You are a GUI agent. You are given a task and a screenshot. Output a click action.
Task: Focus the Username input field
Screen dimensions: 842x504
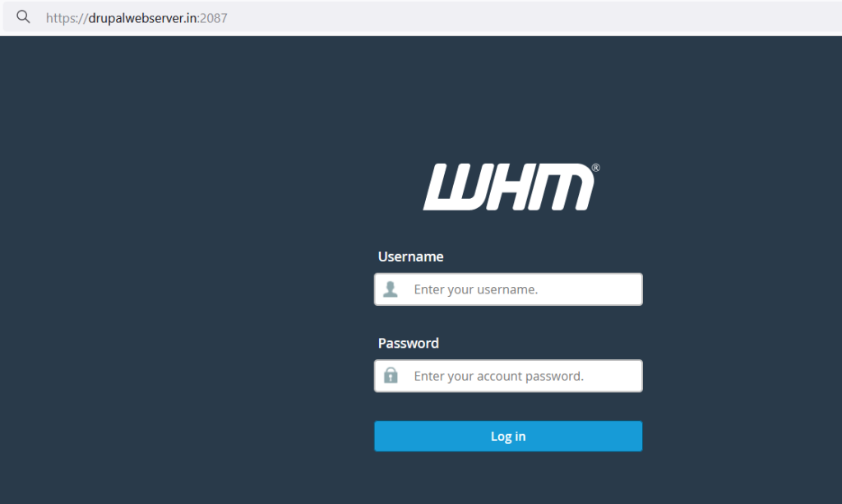point(508,289)
